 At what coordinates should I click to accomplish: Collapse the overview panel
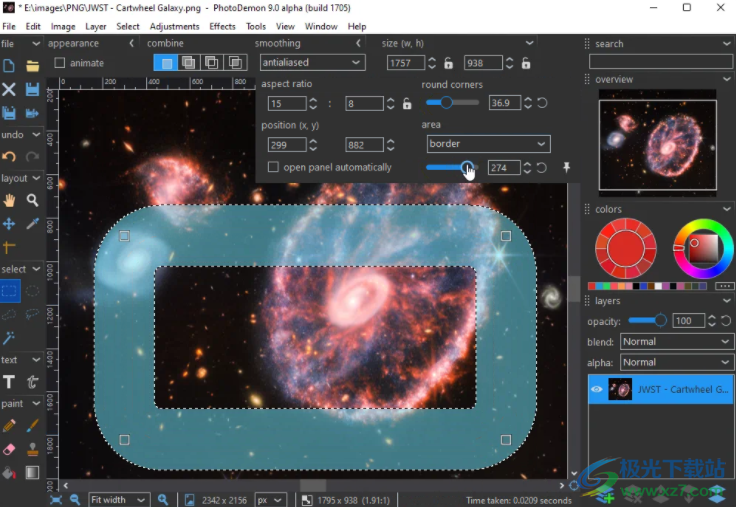727,79
